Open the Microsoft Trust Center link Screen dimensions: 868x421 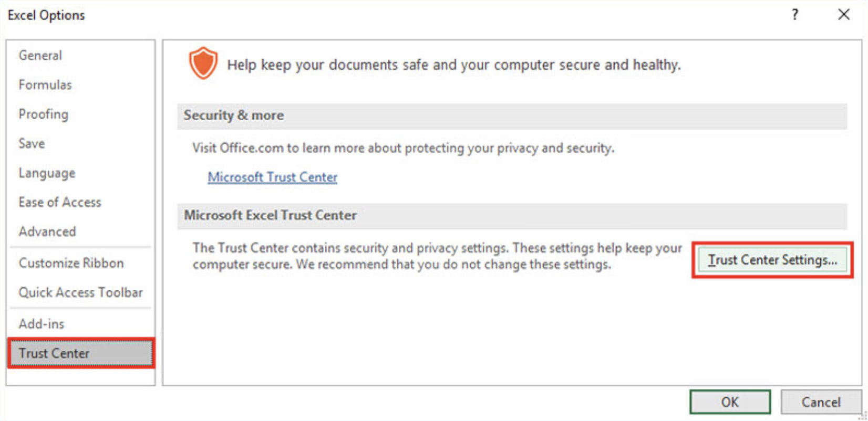272,177
